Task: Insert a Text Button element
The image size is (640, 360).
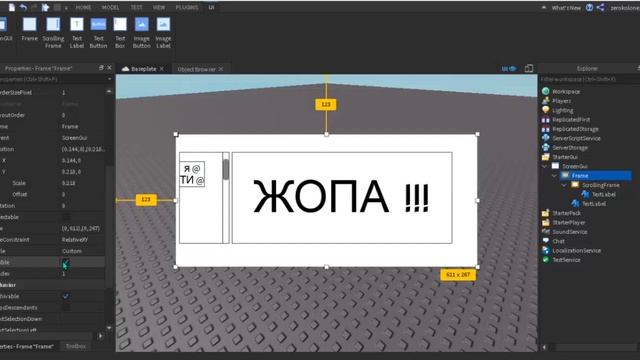Action: [98, 33]
